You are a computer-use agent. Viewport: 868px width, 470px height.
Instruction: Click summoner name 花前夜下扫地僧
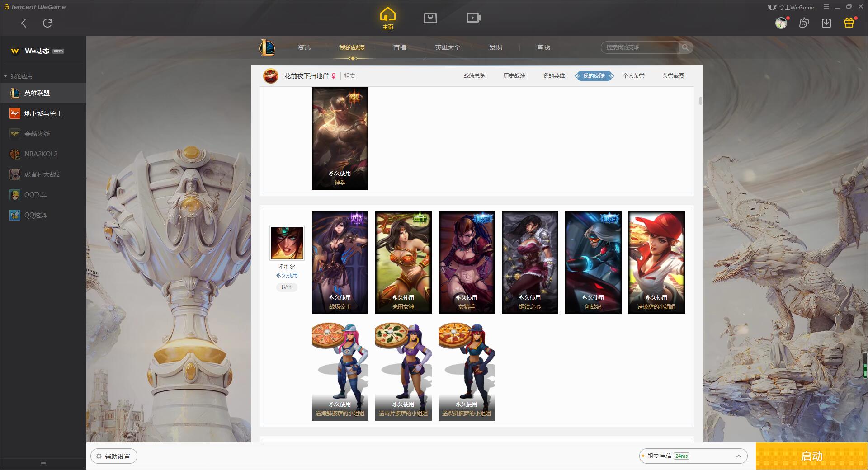click(x=307, y=76)
